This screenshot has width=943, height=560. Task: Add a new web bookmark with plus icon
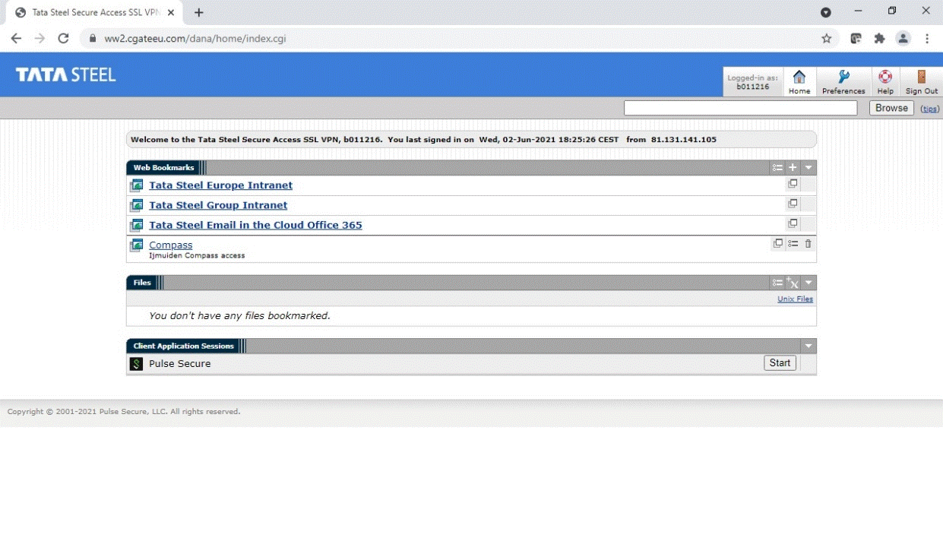[793, 168]
